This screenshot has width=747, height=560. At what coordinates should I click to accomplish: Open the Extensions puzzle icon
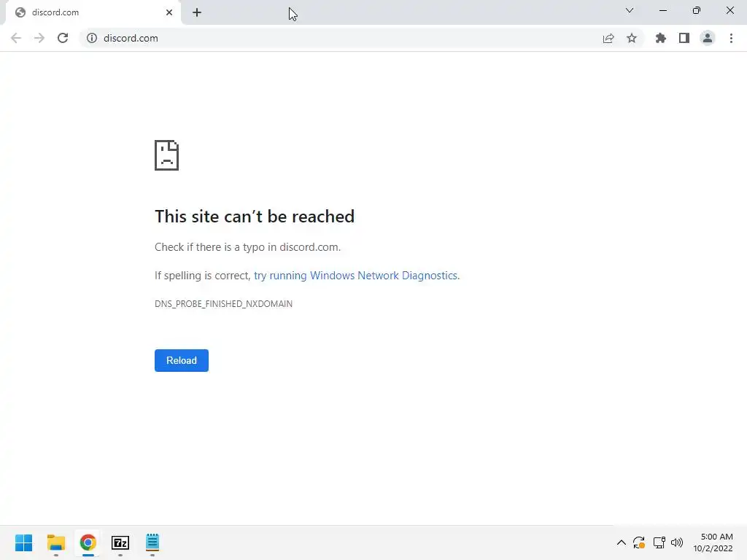click(x=661, y=38)
